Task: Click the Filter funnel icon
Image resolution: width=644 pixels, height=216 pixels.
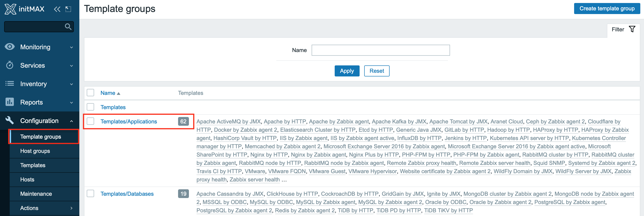Action: click(x=632, y=29)
